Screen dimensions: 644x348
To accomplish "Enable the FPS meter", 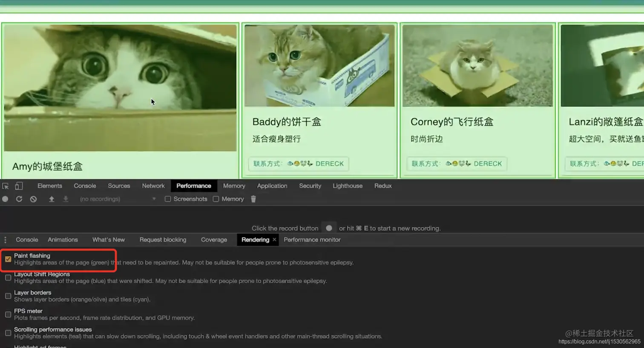I will [x=8, y=314].
